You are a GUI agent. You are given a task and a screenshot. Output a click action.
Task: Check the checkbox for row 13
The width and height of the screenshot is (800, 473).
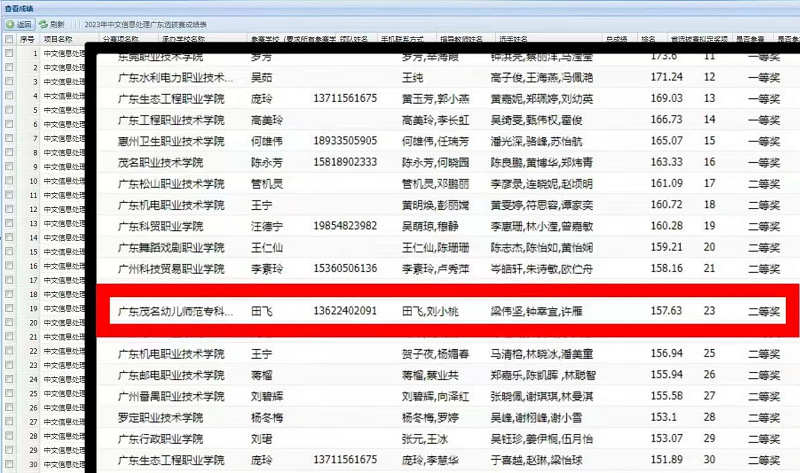point(9,223)
